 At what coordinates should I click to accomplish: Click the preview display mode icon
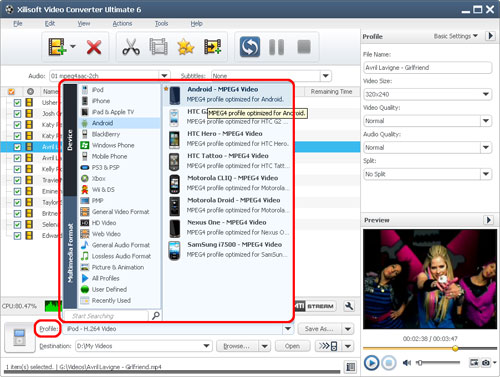[474, 362]
